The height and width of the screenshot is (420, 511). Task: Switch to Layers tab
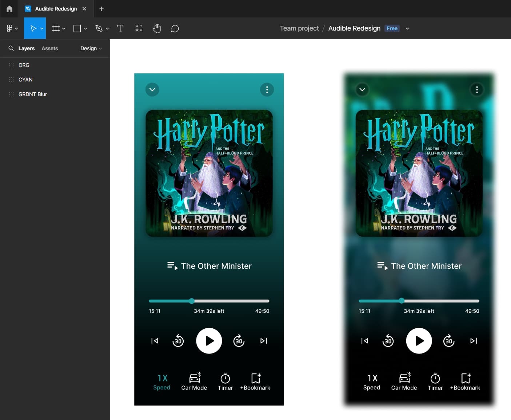coord(27,48)
